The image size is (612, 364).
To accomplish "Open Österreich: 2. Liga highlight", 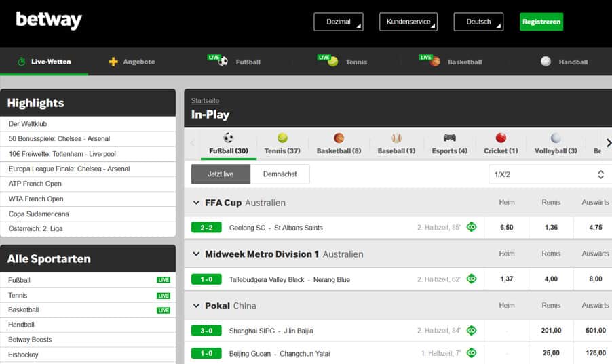I will (88, 229).
